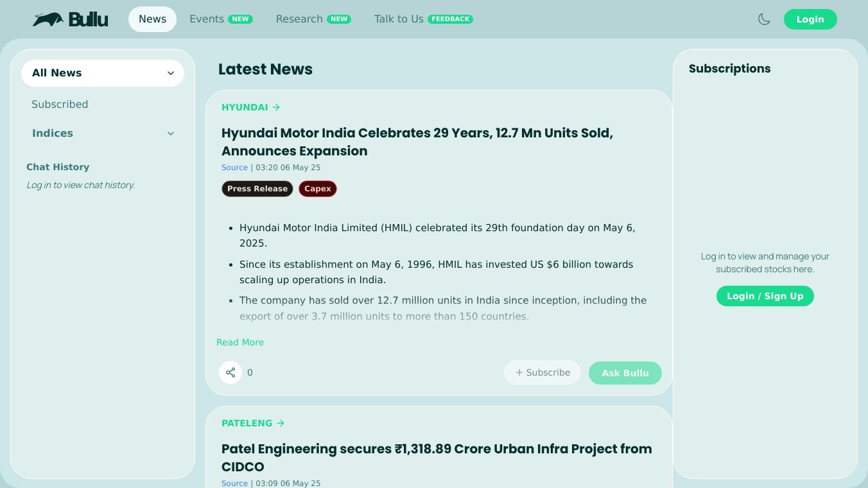The height and width of the screenshot is (488, 868).
Task: Expand the Indices section chevron
Action: click(x=170, y=134)
